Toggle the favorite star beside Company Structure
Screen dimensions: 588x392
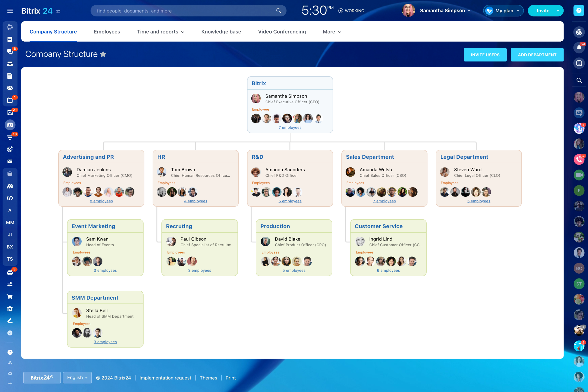coord(103,54)
